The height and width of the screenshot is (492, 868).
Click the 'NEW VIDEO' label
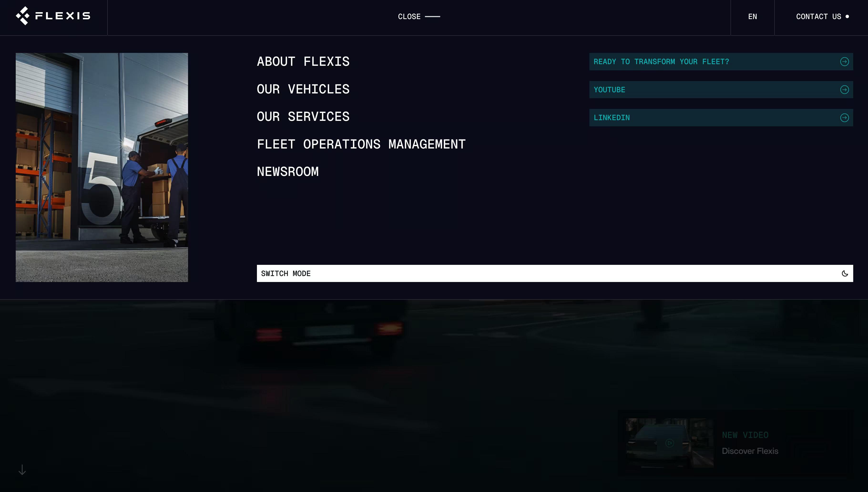745,435
